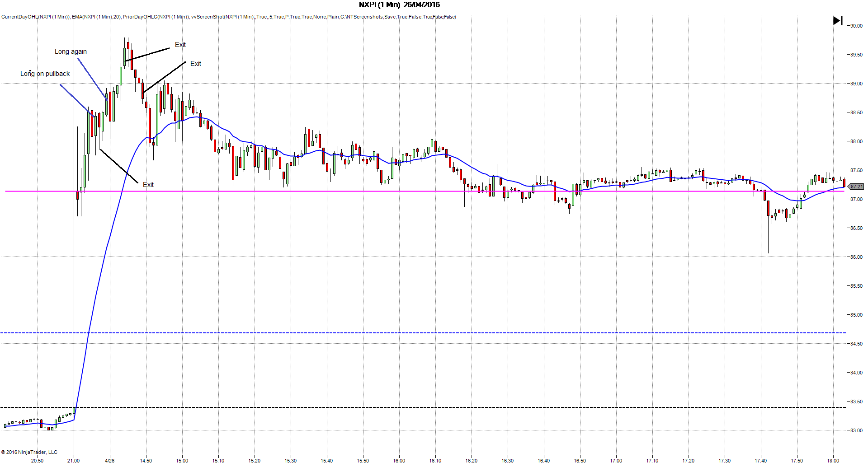Image resolution: width=868 pixels, height=467 pixels.
Task: Click the 87.21 current price marker
Action: pyautogui.click(x=856, y=187)
